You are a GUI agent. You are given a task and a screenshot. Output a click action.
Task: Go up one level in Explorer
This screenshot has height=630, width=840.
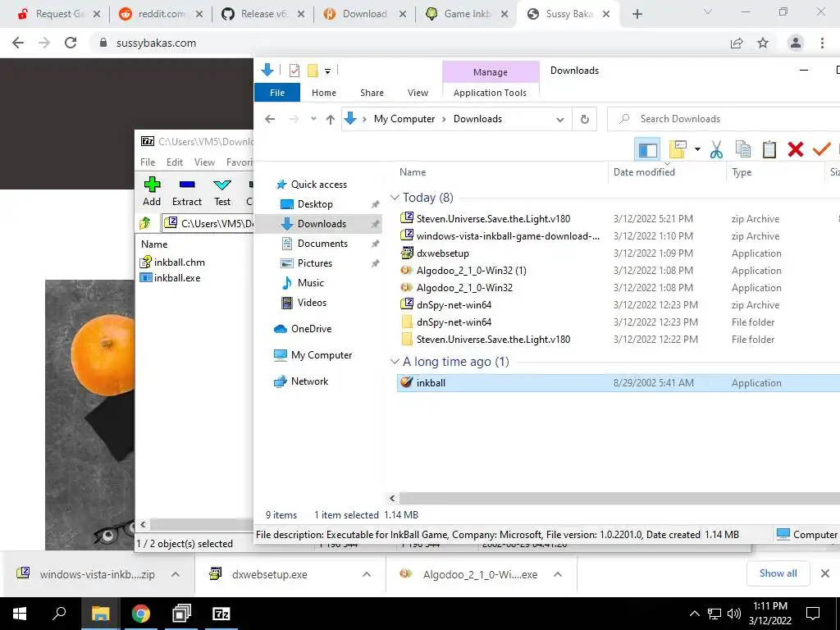(x=331, y=119)
